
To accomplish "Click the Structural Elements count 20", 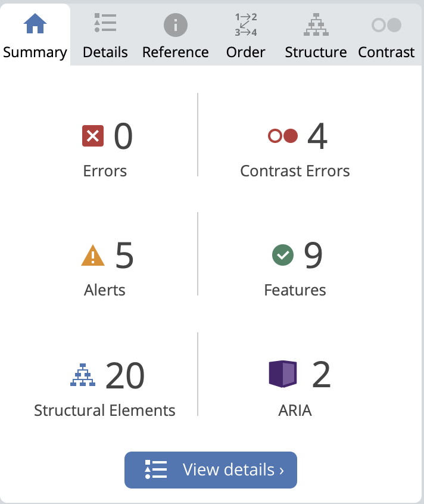I will (x=125, y=376).
